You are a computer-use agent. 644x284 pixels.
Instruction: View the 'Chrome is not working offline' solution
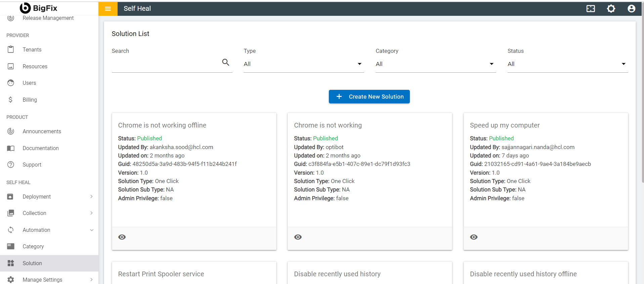pos(122,237)
